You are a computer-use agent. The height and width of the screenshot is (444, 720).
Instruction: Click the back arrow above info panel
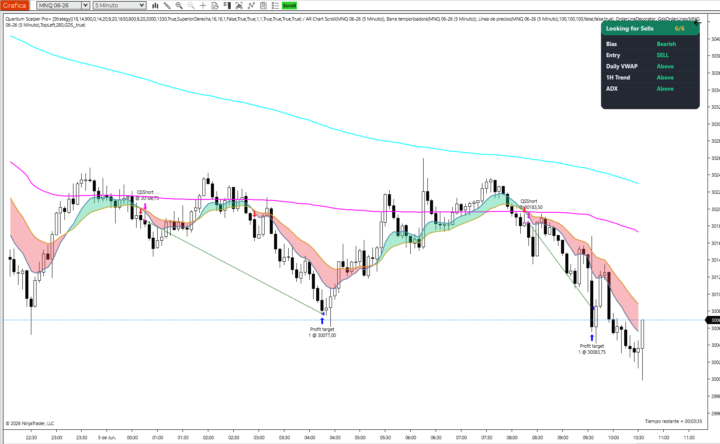click(697, 22)
